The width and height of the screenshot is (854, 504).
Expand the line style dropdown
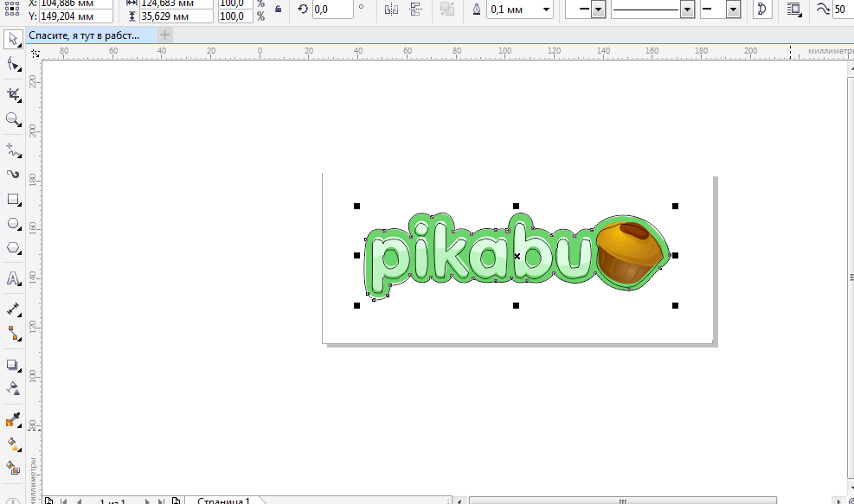[x=687, y=10]
